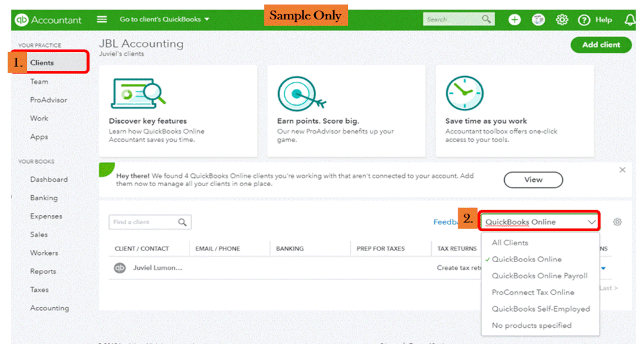Viewport: 644px width, 362px height.
Task: Open client Juviel Lumon... row name
Action: click(157, 267)
